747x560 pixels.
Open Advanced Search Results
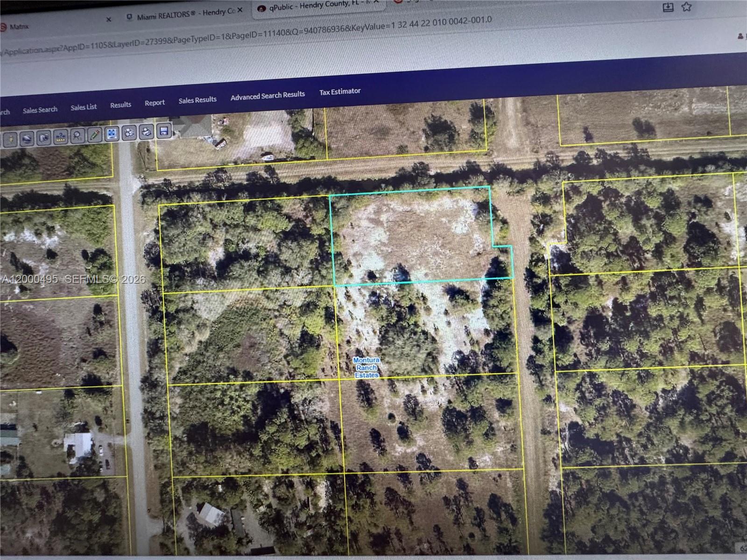[x=268, y=96]
